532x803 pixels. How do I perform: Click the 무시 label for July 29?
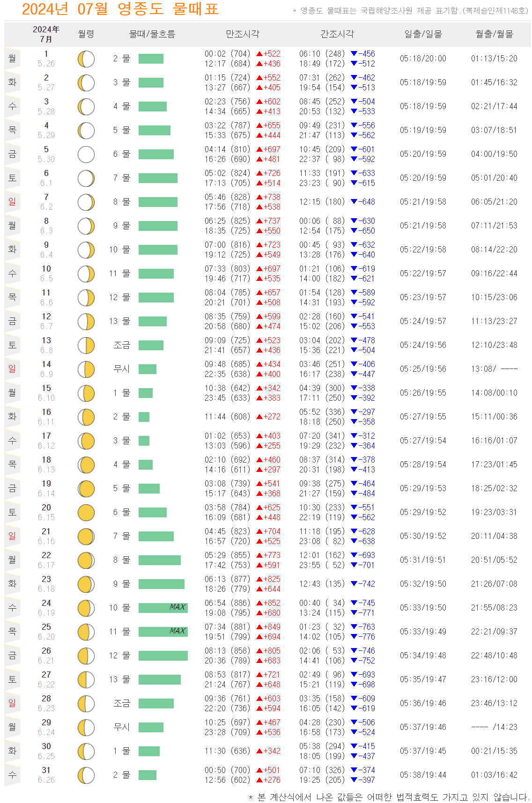(x=122, y=727)
